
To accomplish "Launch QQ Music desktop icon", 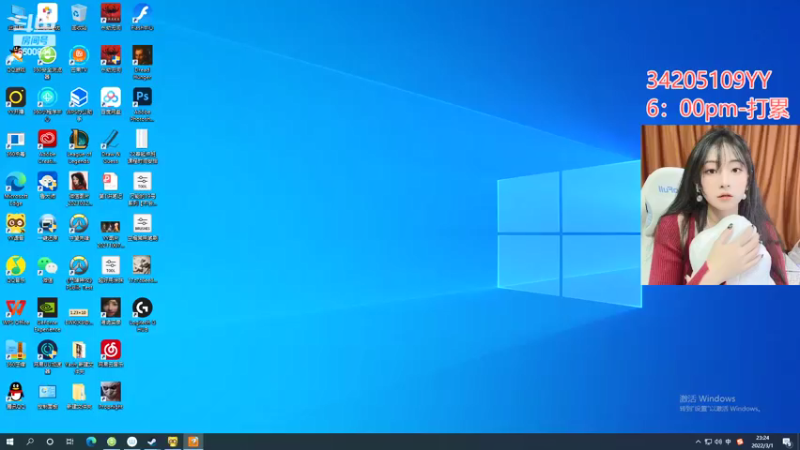I will pos(16,269).
